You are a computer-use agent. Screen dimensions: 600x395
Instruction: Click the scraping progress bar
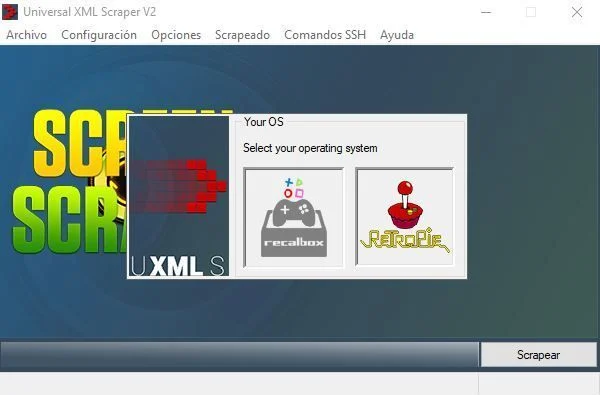tap(240, 355)
